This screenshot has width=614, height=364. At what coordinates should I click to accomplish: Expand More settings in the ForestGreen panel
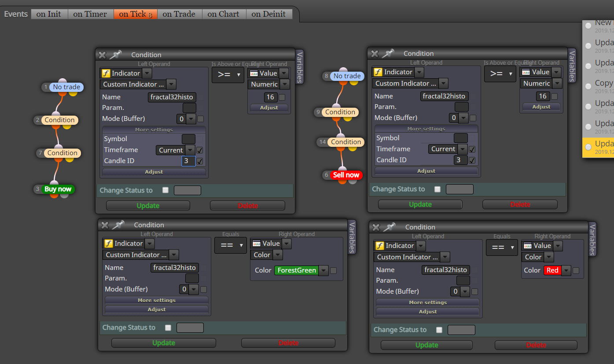point(157,300)
